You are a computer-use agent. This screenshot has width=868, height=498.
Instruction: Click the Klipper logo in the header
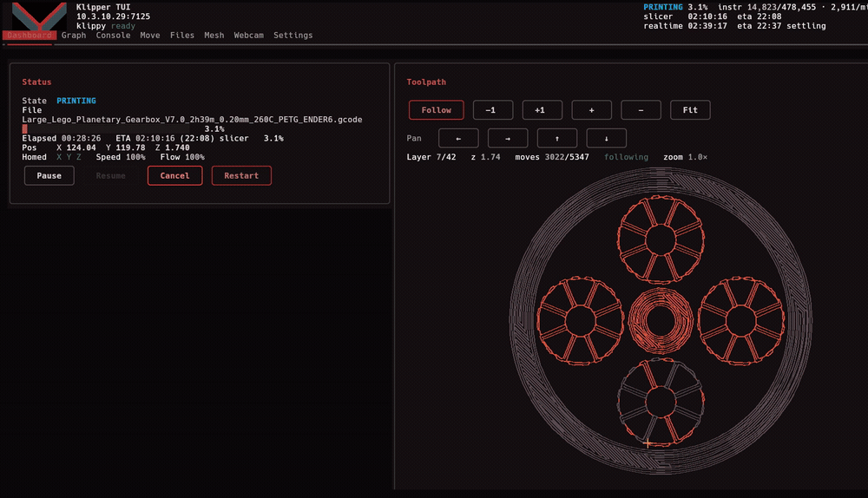(x=38, y=16)
